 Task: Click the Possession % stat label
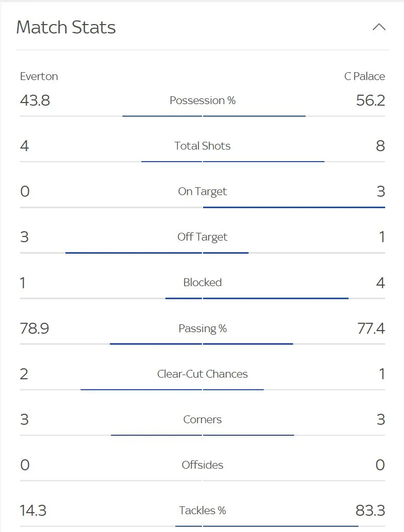click(203, 100)
